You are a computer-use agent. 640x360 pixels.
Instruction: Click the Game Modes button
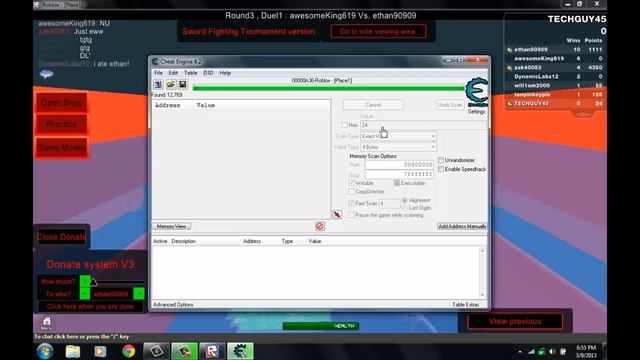click(62, 147)
